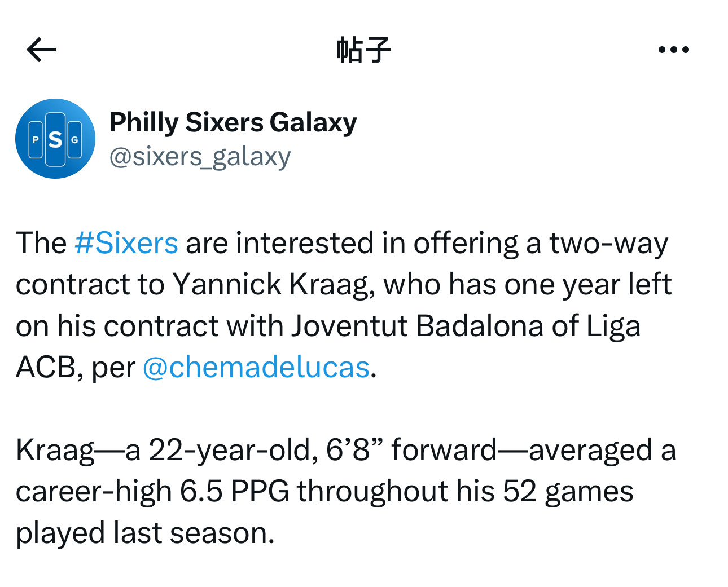This screenshot has width=728, height=587.
Task: Click the phrase two-way in tweet
Action: click(x=609, y=244)
